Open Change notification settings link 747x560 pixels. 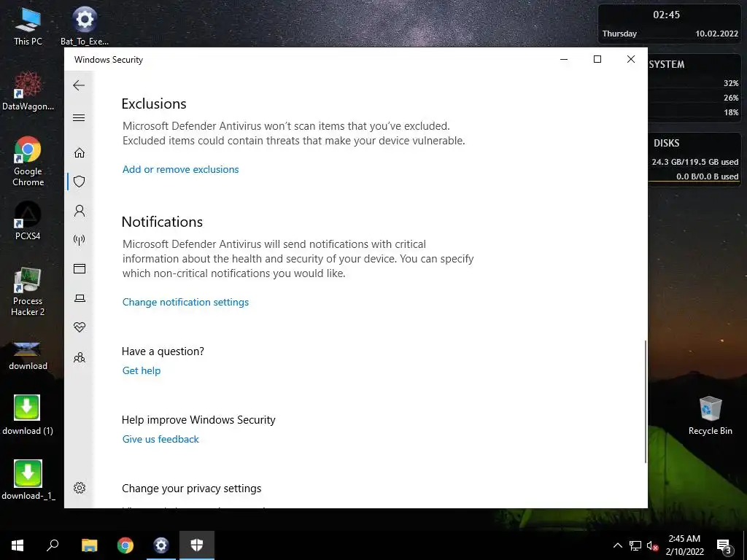click(x=185, y=303)
